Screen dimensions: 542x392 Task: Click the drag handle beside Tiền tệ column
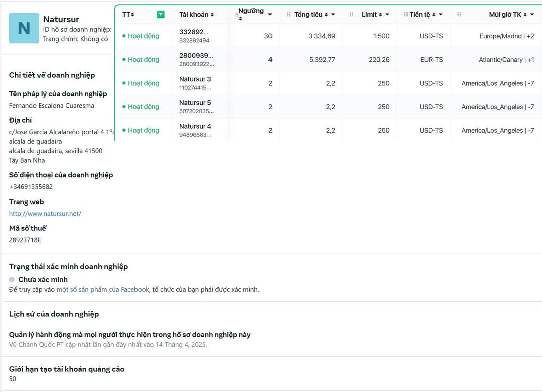click(x=406, y=14)
